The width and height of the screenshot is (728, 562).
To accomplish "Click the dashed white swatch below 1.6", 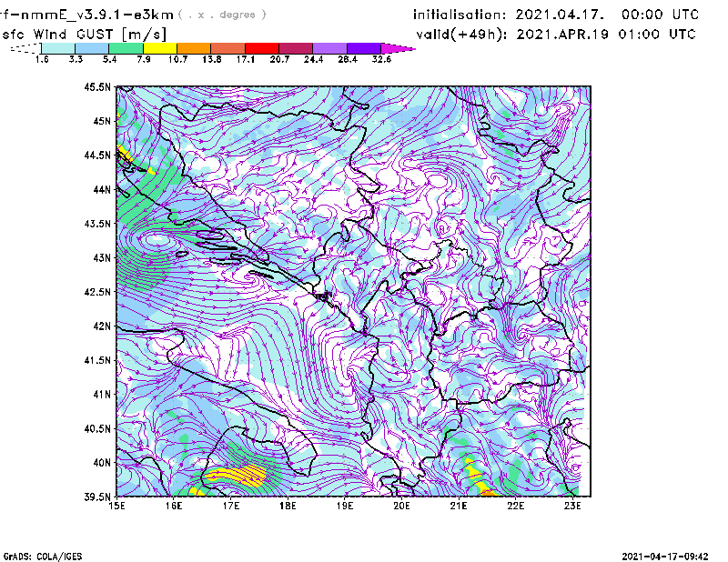I will (x=25, y=48).
